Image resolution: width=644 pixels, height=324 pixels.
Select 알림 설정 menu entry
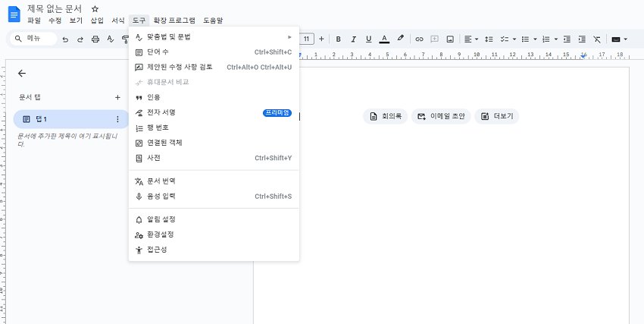point(214,219)
